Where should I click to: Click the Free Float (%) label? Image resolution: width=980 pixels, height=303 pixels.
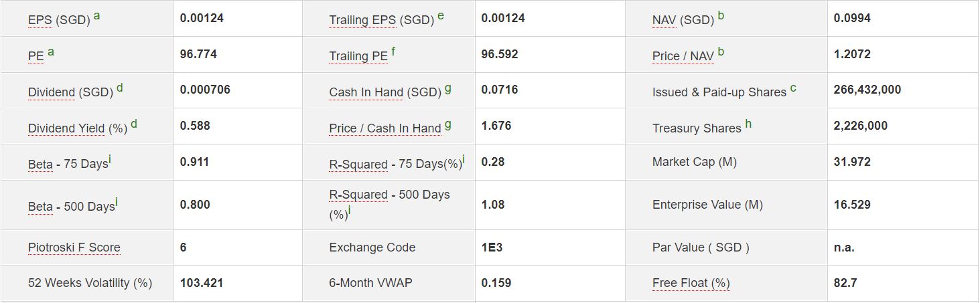[691, 283]
